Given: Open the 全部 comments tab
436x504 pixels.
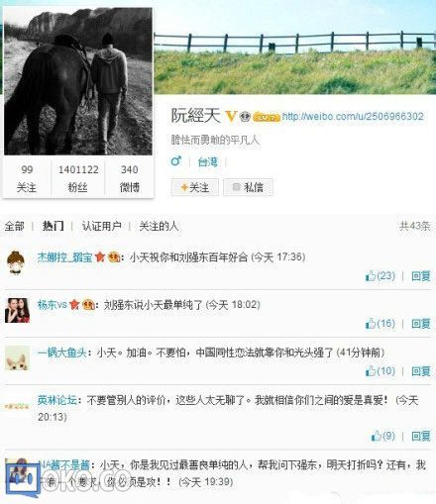Looking at the screenshot, I should [15, 227].
